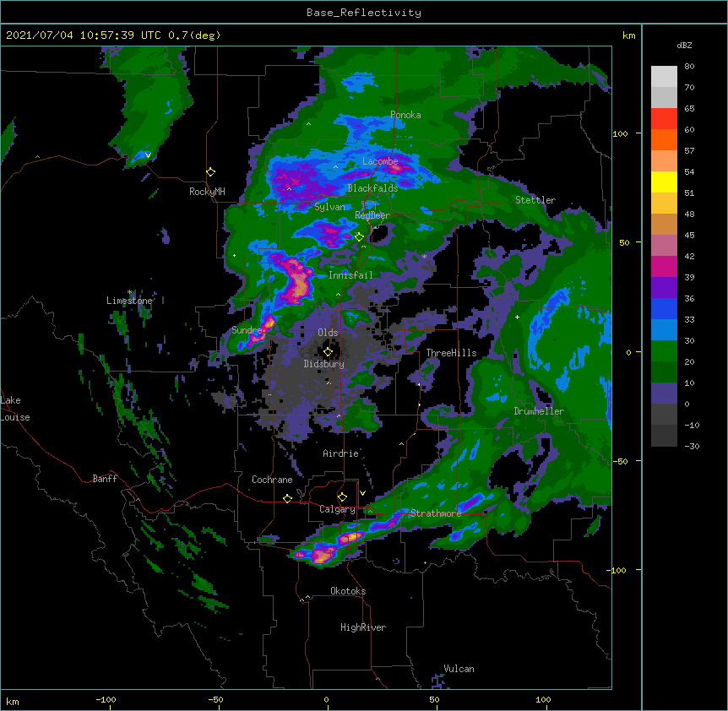Click the Innisfail city label

[x=350, y=275]
